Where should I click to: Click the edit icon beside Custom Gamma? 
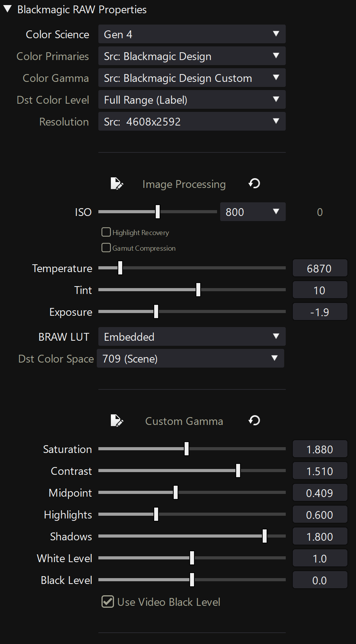[117, 421]
